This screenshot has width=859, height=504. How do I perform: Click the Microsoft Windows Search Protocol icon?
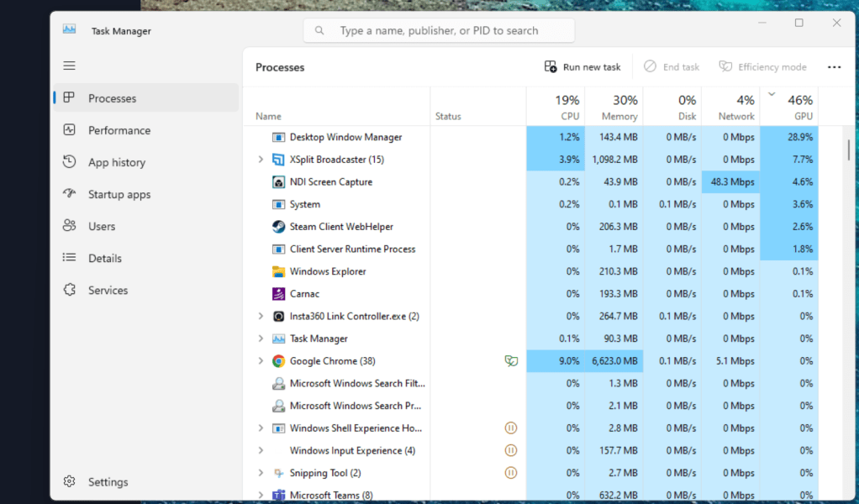pos(278,406)
